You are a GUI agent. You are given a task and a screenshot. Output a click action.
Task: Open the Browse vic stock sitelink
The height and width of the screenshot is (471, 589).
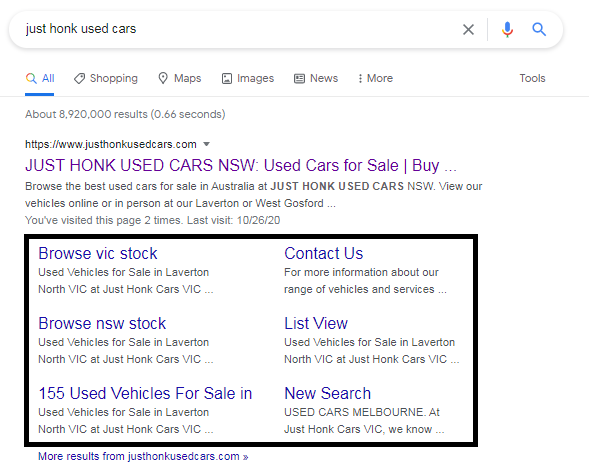click(x=98, y=253)
